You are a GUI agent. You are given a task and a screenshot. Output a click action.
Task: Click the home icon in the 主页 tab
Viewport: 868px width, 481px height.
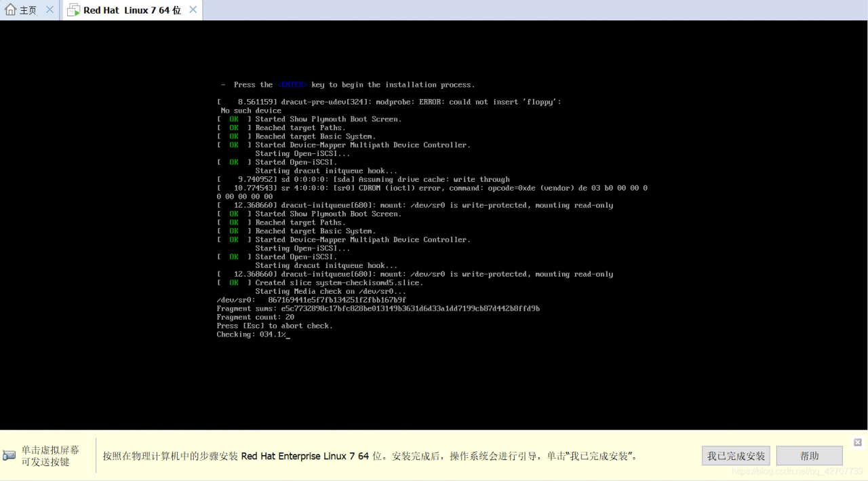pos(10,10)
